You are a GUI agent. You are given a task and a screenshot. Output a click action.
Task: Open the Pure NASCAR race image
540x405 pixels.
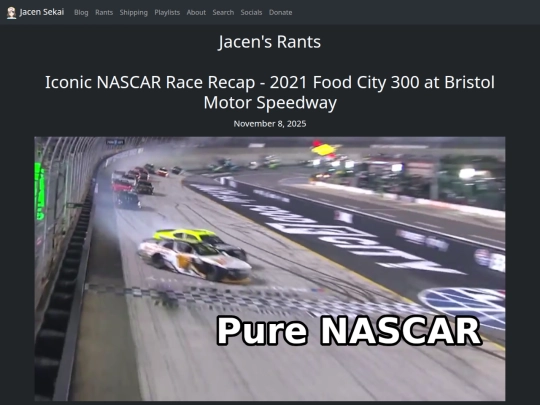(270, 269)
